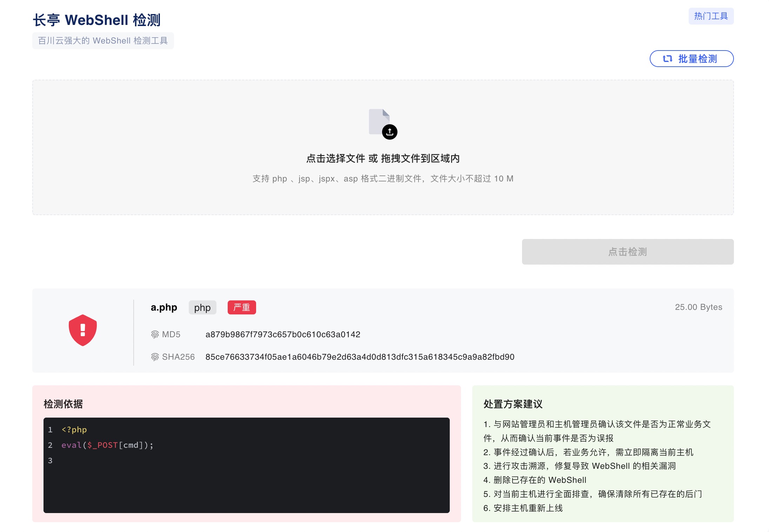This screenshot has height=532, width=769.
Task: Click the 25.00 Bytes file size
Action: (x=698, y=307)
